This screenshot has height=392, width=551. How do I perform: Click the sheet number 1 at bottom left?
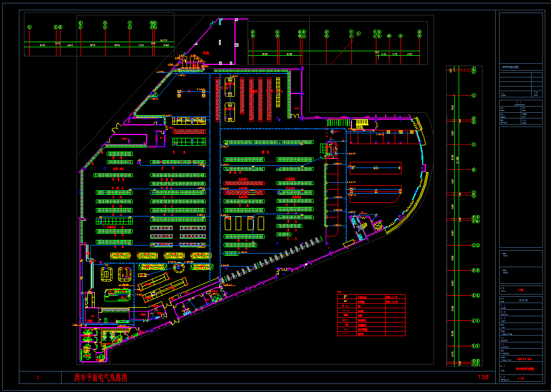pyautogui.click(x=38, y=377)
